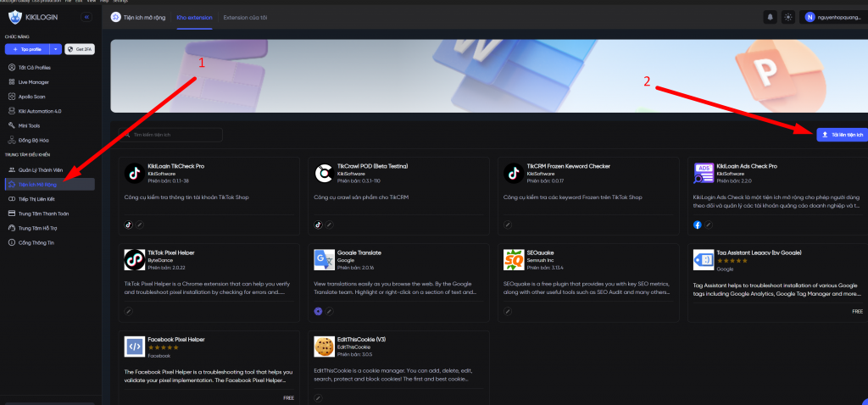Viewport: 868px width, 405px height.
Task: Click the TikTok badge in the TikCheck Pro card
Action: coord(129,225)
